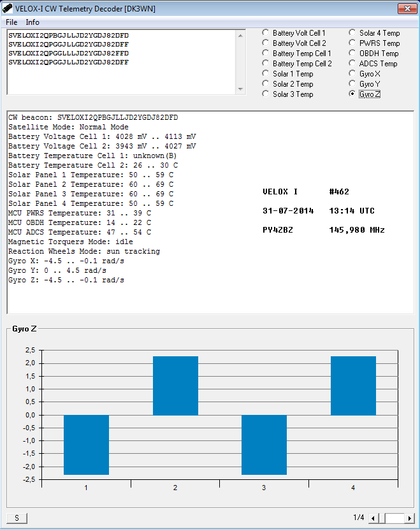This screenshot has width=420, height=529.
Task: Click the 13:14 UTC time
Action: [352, 211]
